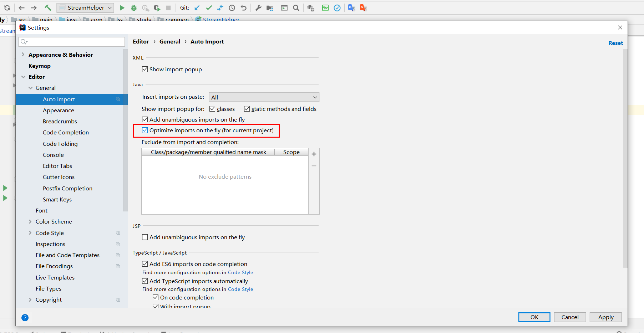Open Editor Tabs settings page
Screen dimensions: 644x333
coord(57,166)
